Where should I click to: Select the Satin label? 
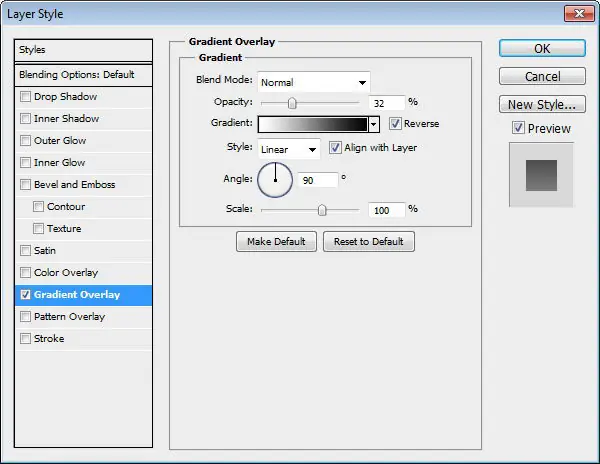(45, 251)
